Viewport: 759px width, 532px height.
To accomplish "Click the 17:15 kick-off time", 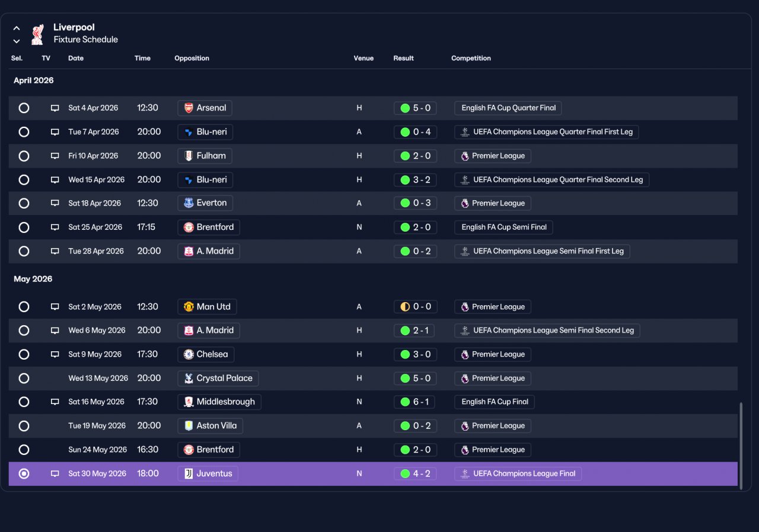I will tap(146, 227).
